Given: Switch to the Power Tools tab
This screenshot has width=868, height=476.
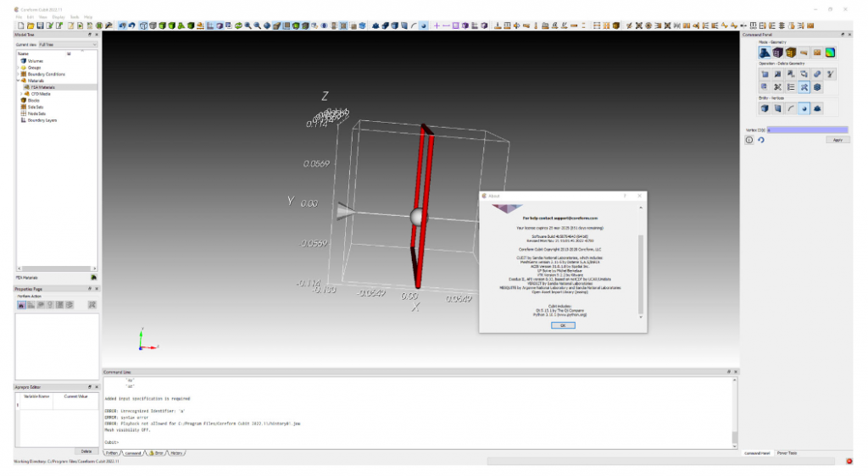Looking at the screenshot, I should pyautogui.click(x=787, y=453).
